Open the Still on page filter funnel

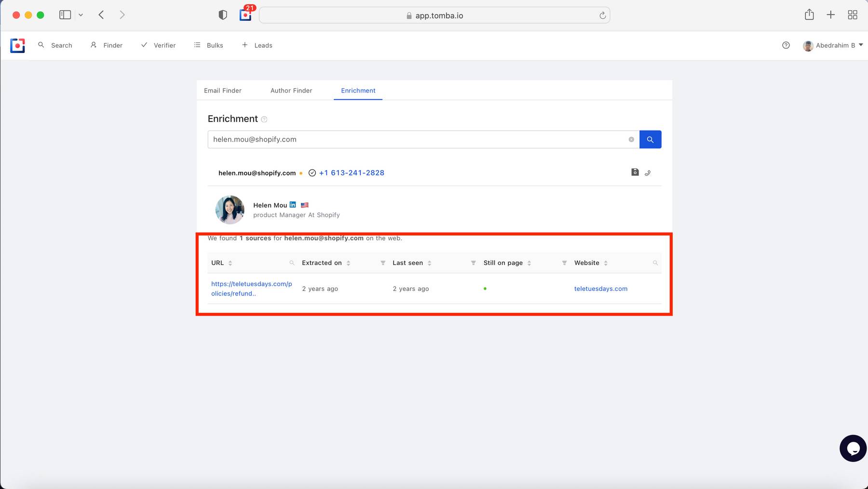tap(564, 263)
